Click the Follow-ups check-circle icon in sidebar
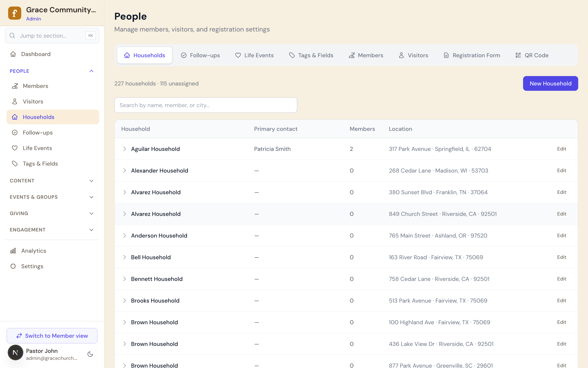Viewport: 588px width, 368px height. pyautogui.click(x=15, y=133)
